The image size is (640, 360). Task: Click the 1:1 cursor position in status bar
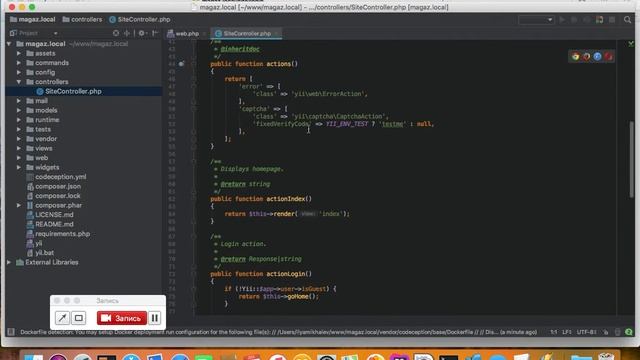point(553,332)
